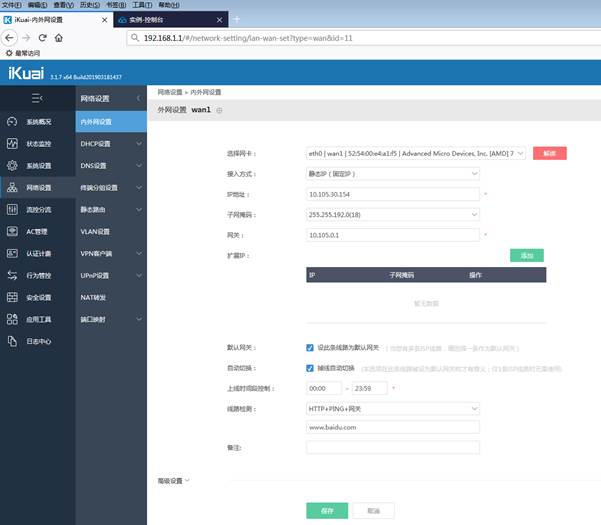Open 日志中心 log center icon
The height and width of the screenshot is (525, 601).
click(x=13, y=341)
